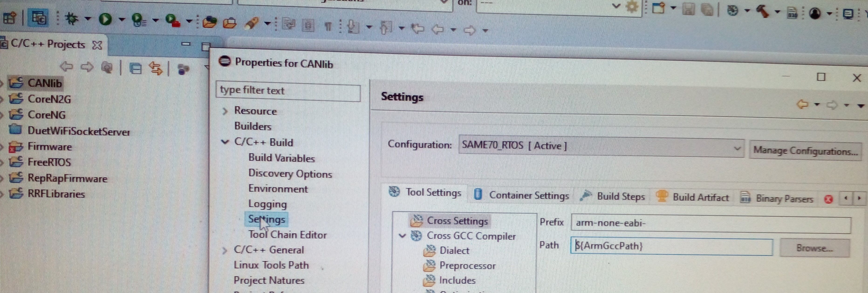Click the Open Task folder icon

229,23
